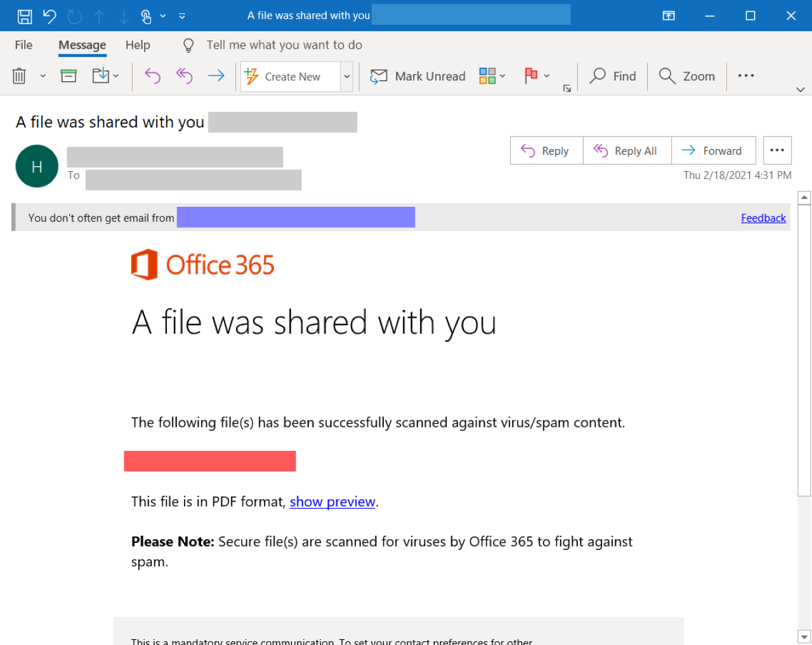Go to previous item with up arrow
Viewport: 812px width, 645px height.
[x=100, y=16]
